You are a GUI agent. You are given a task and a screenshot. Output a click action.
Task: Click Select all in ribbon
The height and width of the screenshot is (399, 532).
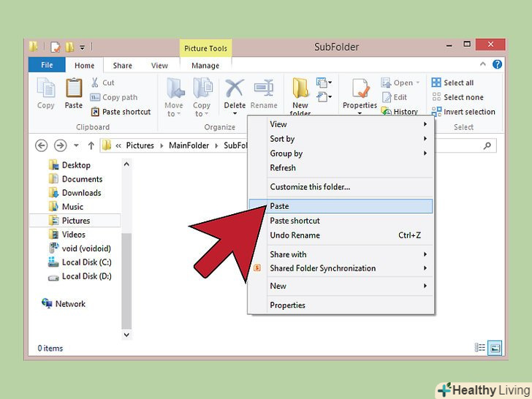click(x=452, y=83)
